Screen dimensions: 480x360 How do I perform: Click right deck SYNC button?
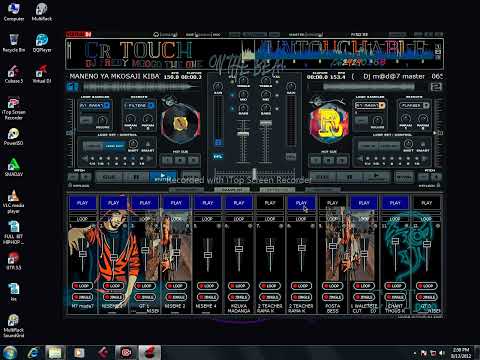tap(404, 177)
